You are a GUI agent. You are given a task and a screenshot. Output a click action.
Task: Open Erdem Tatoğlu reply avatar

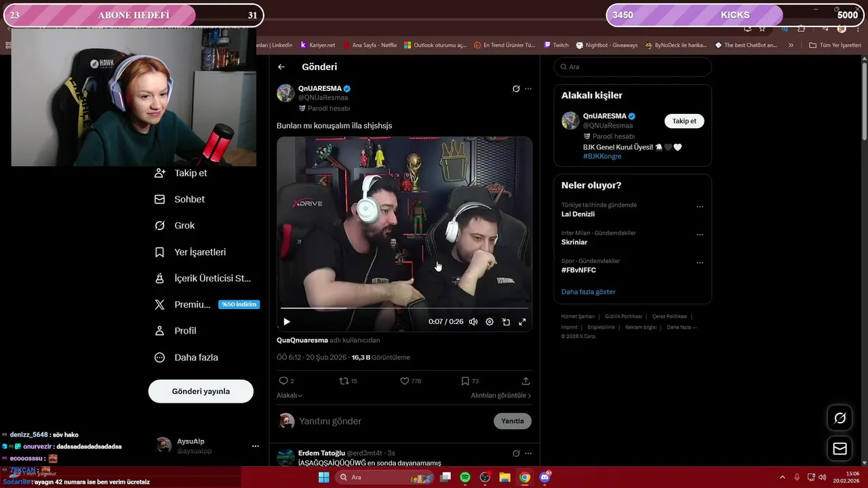point(286,457)
